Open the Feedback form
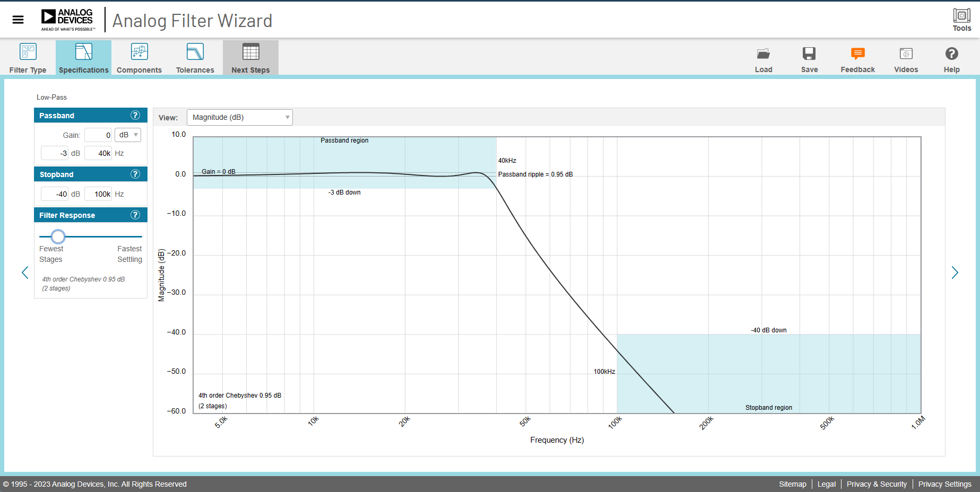The image size is (980, 492). [857, 59]
